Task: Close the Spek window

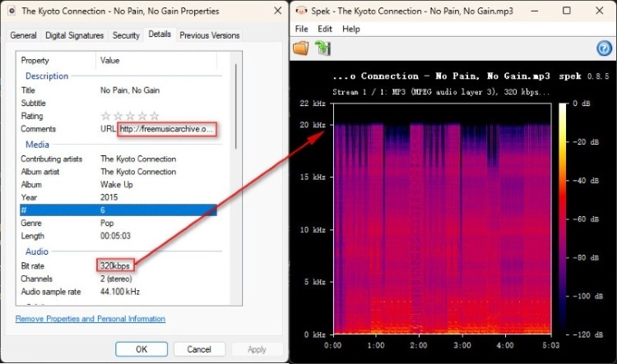Action: pos(599,11)
